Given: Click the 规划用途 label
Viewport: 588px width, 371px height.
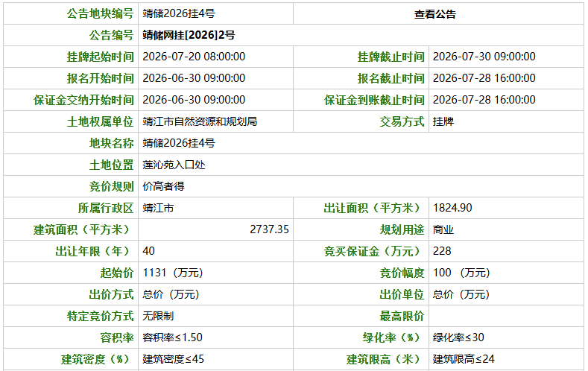Looking at the screenshot, I should pyautogui.click(x=402, y=229).
